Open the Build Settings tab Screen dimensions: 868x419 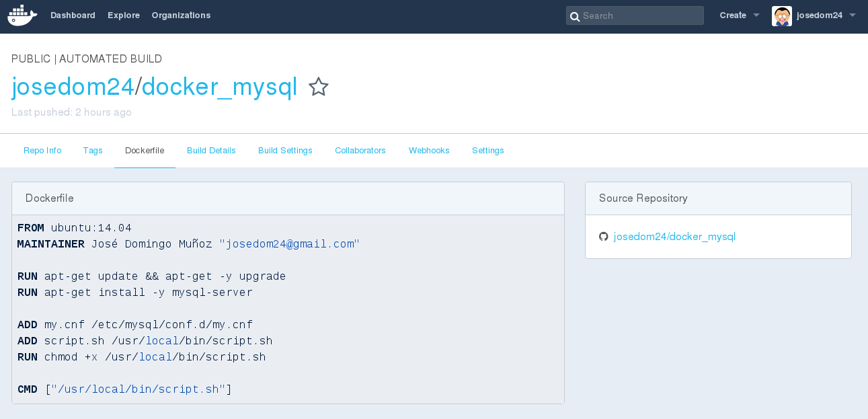[x=285, y=151]
